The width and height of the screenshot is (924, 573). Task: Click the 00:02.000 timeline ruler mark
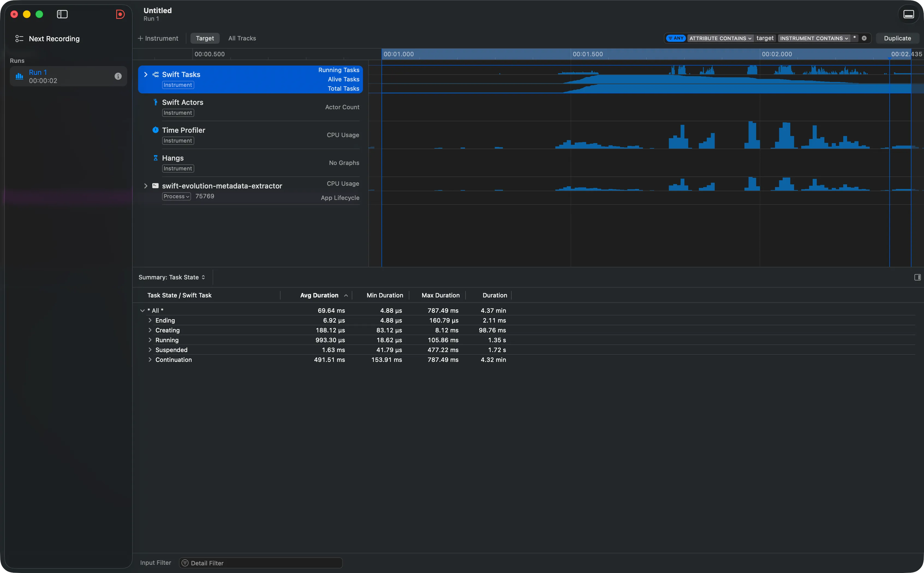[x=776, y=54]
